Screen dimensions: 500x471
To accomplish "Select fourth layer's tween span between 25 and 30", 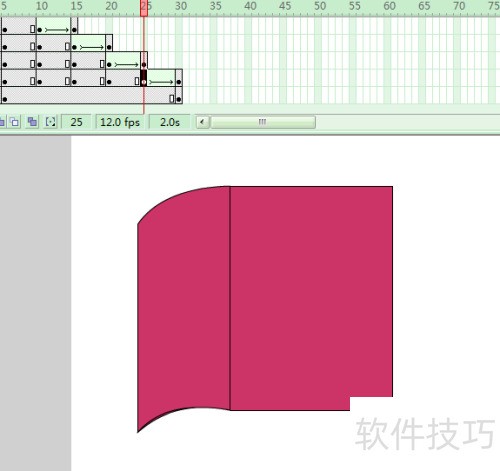I will [161, 78].
